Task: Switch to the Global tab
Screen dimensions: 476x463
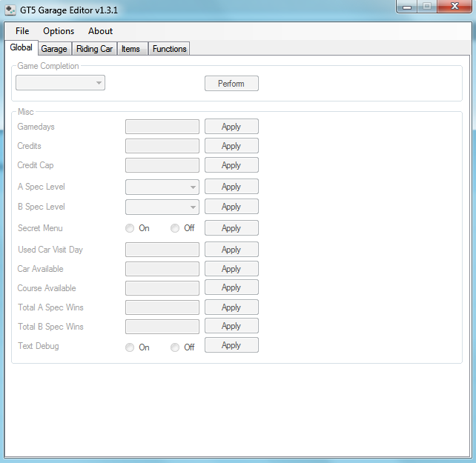Action: 22,47
